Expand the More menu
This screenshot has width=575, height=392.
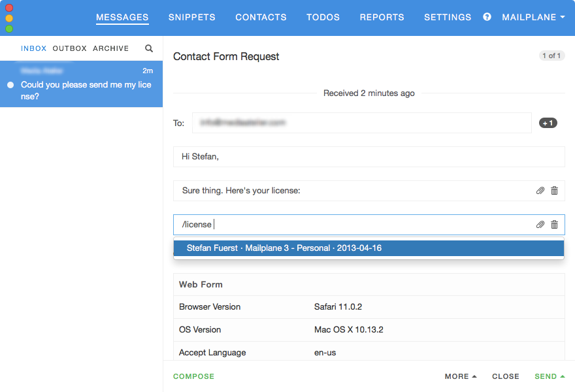click(x=461, y=376)
